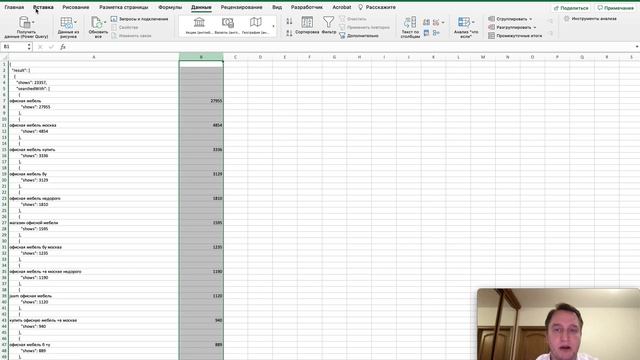Sort ascending A to Z
Screen dimensions: 640x360
pos(289,21)
